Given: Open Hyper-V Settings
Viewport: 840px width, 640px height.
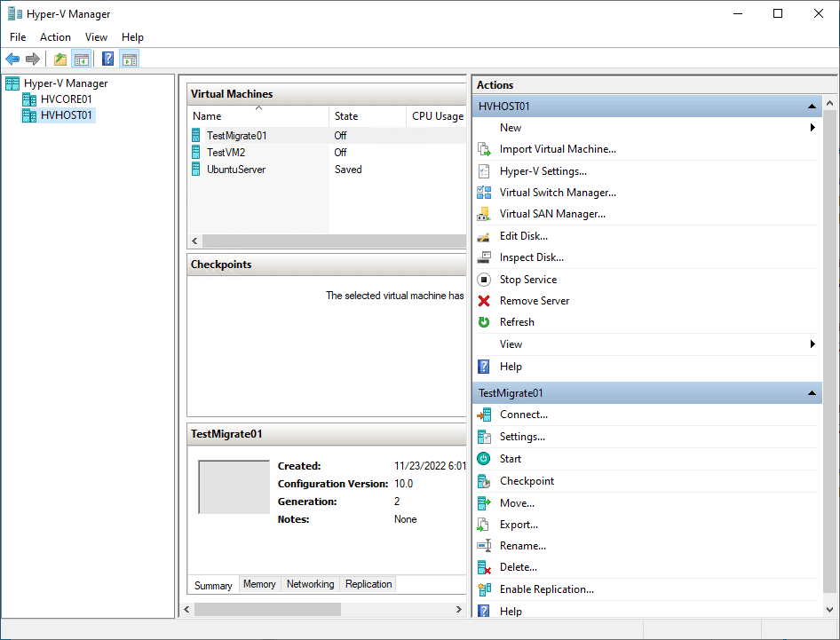Looking at the screenshot, I should pyautogui.click(x=543, y=171).
